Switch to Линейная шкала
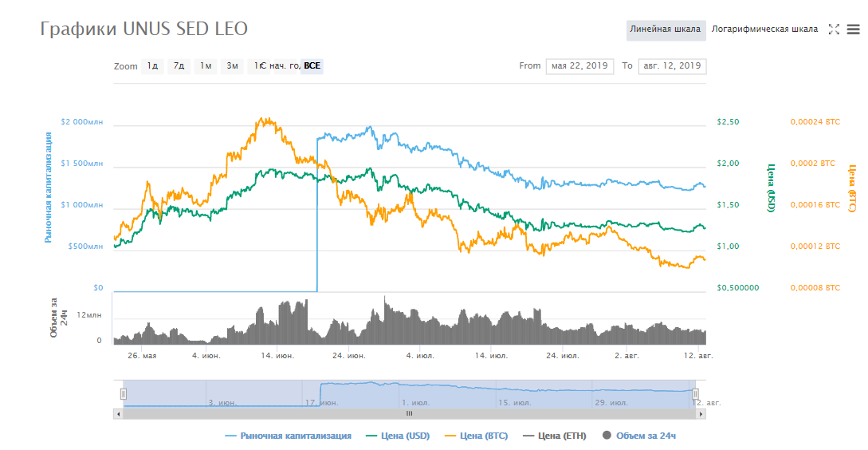The height and width of the screenshot is (450, 868). coord(666,30)
